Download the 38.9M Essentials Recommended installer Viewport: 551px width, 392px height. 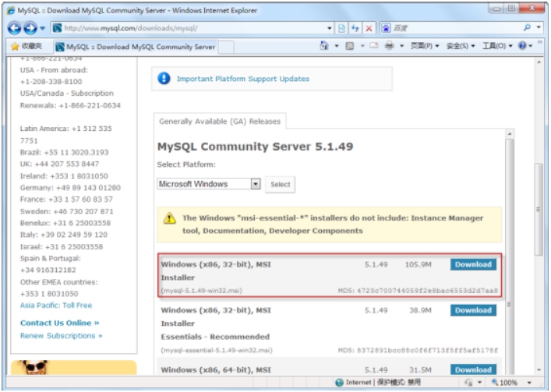click(473, 310)
